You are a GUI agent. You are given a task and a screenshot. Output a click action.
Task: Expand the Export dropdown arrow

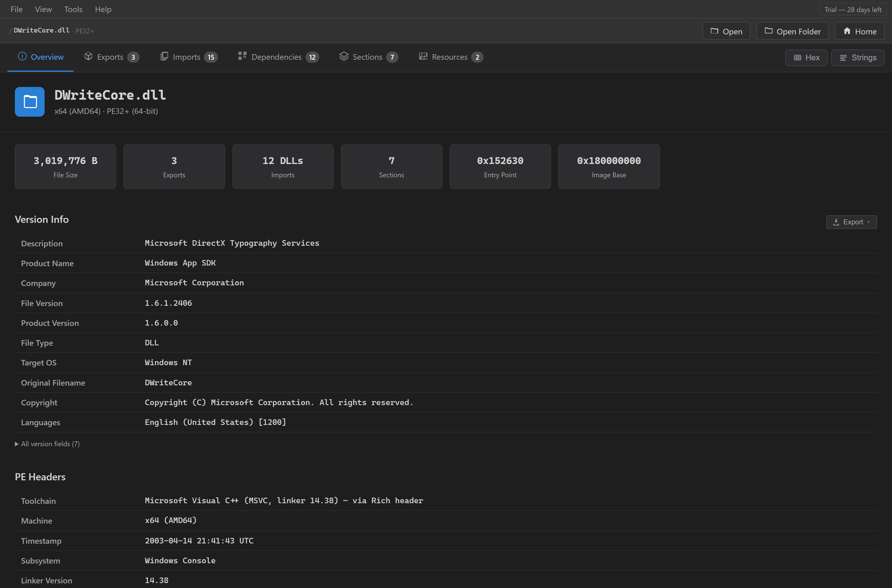click(x=868, y=222)
